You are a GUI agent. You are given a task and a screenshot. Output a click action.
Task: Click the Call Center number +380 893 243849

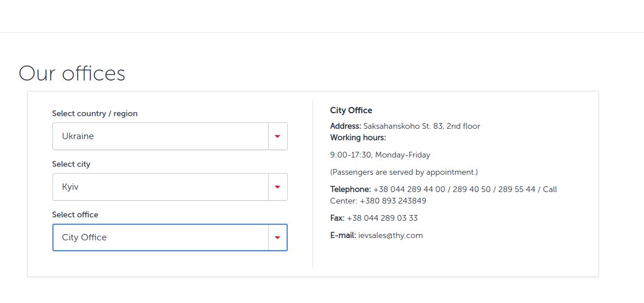coord(393,201)
